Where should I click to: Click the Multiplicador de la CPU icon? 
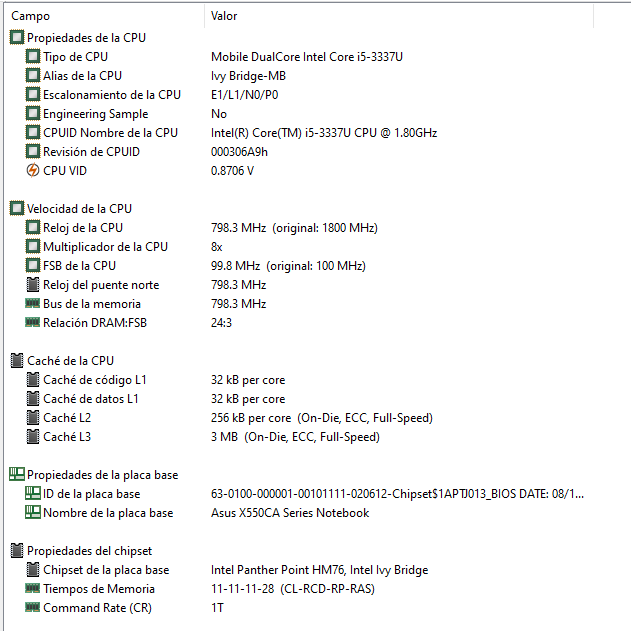33,246
